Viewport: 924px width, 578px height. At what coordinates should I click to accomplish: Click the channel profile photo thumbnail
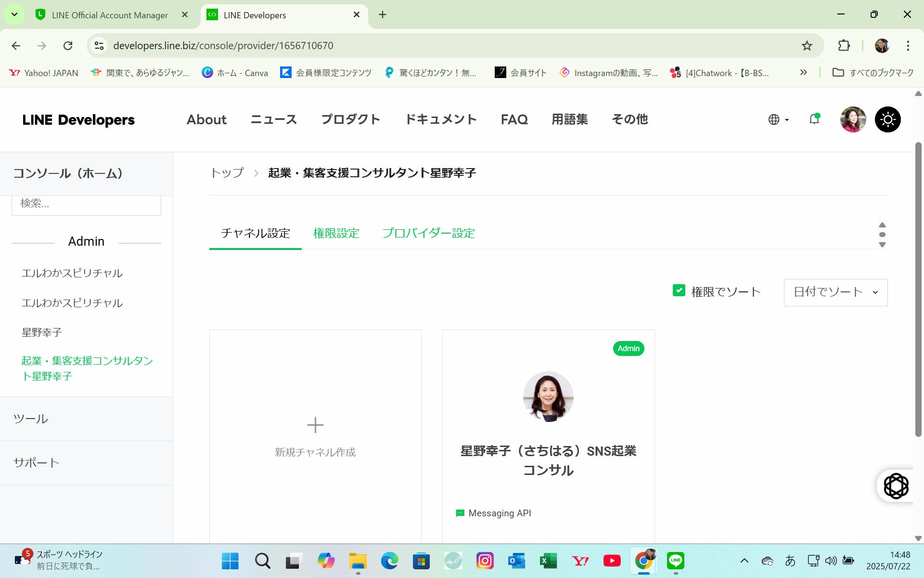pos(548,397)
